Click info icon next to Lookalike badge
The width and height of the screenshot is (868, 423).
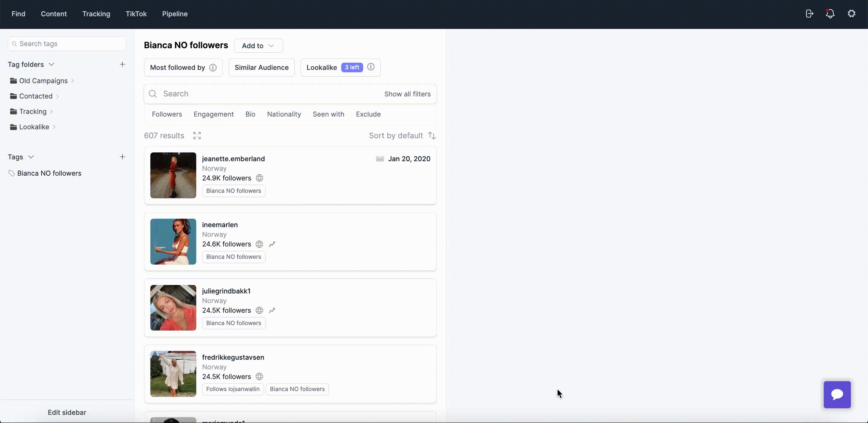[371, 67]
